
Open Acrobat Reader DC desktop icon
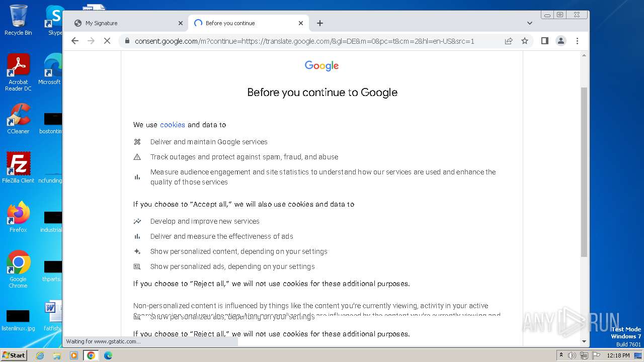pos(18,73)
